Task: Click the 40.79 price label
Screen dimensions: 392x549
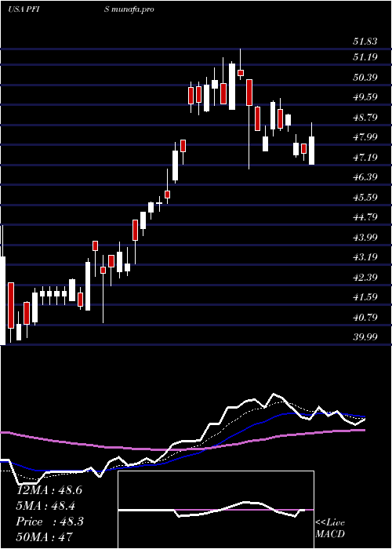Action: pyautogui.click(x=365, y=318)
